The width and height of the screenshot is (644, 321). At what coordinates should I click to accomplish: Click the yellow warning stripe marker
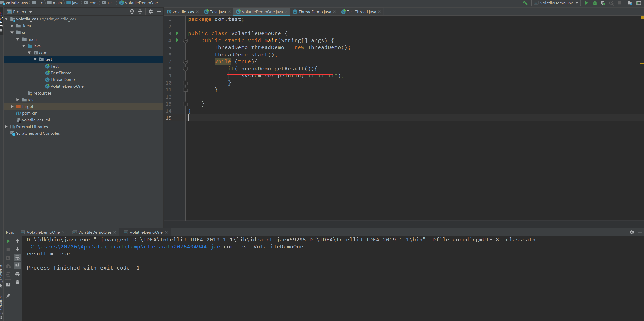(642, 63)
